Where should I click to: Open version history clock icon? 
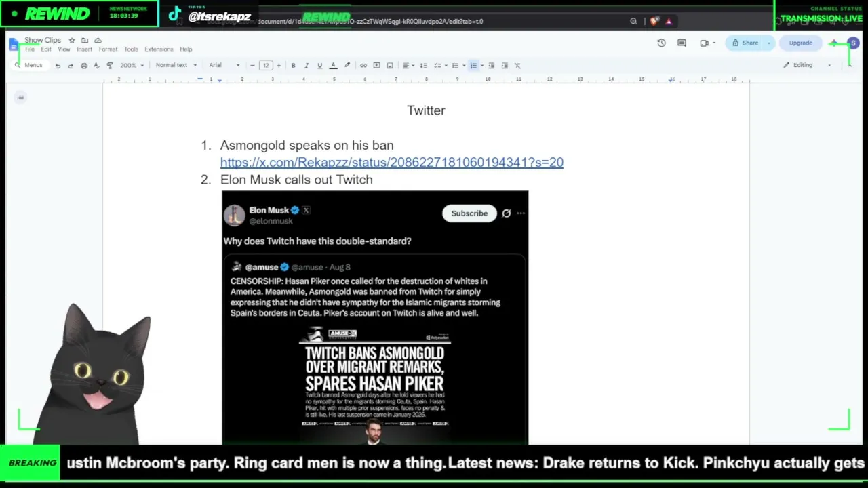click(x=661, y=43)
